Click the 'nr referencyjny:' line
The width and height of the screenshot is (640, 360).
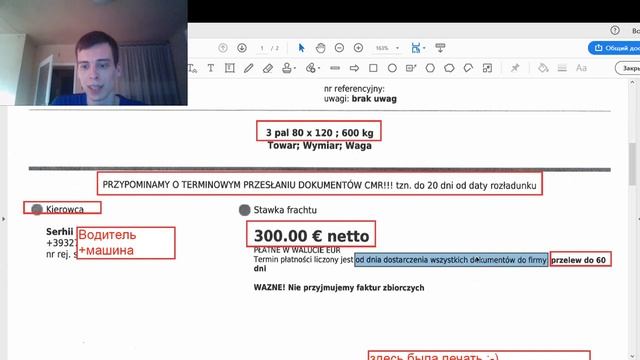pyautogui.click(x=354, y=89)
